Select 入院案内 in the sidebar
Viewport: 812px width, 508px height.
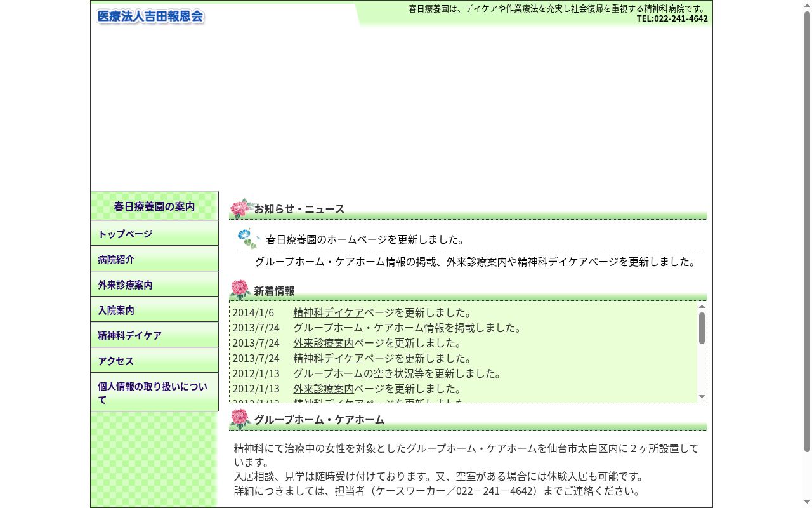(154, 309)
